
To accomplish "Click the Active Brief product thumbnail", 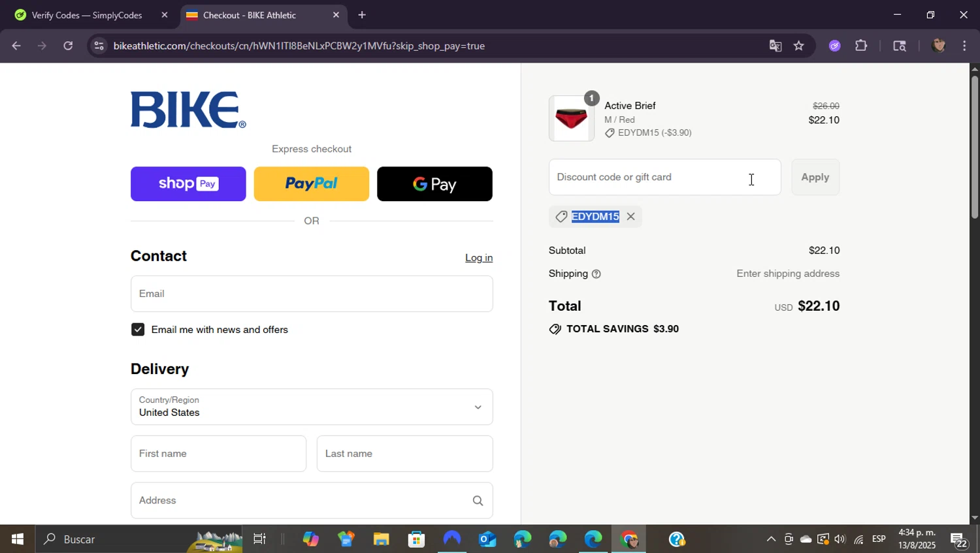I will pyautogui.click(x=572, y=119).
